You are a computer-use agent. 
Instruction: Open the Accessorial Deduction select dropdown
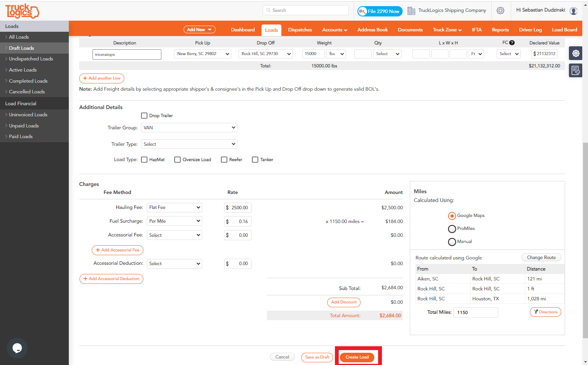174,264
